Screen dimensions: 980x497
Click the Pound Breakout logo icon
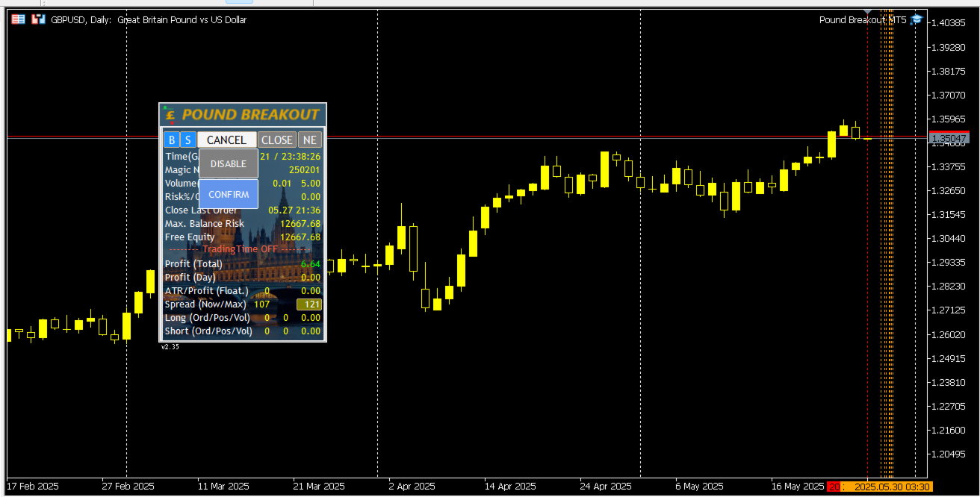[171, 114]
